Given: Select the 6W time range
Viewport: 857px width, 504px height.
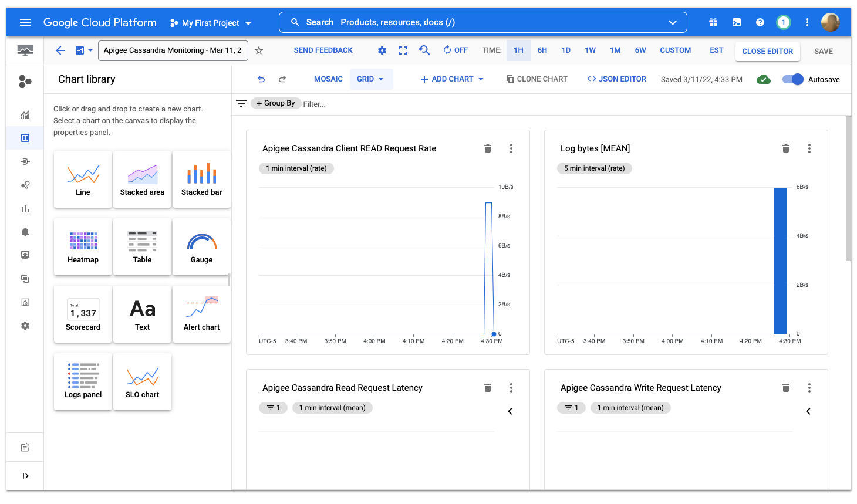Looking at the screenshot, I should [640, 50].
